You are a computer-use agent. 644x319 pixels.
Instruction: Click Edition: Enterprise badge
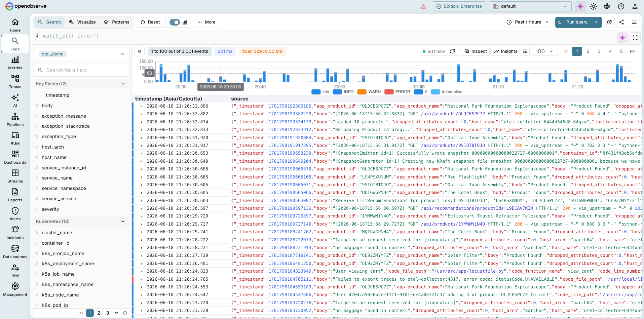pos(459,6)
